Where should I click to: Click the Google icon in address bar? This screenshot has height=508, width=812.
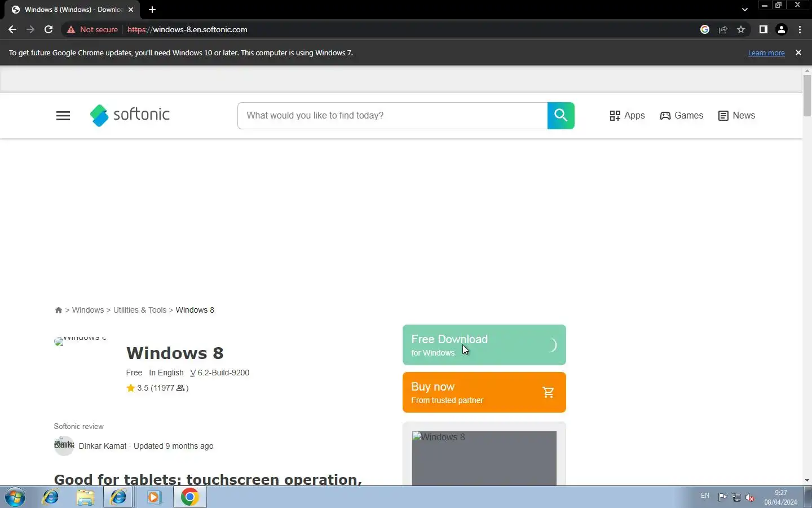click(705, 29)
